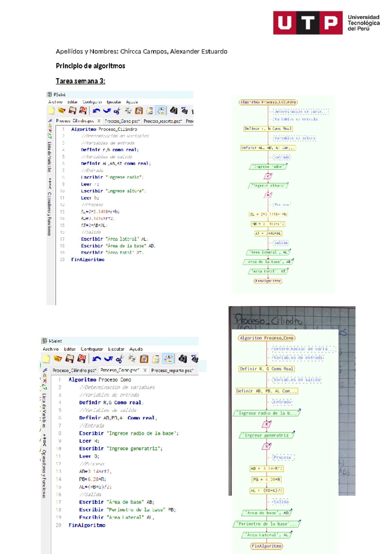Click New file icon in Cilindro PSeInt window
Viewport: 392px width, 554px height.
[x=51, y=111]
